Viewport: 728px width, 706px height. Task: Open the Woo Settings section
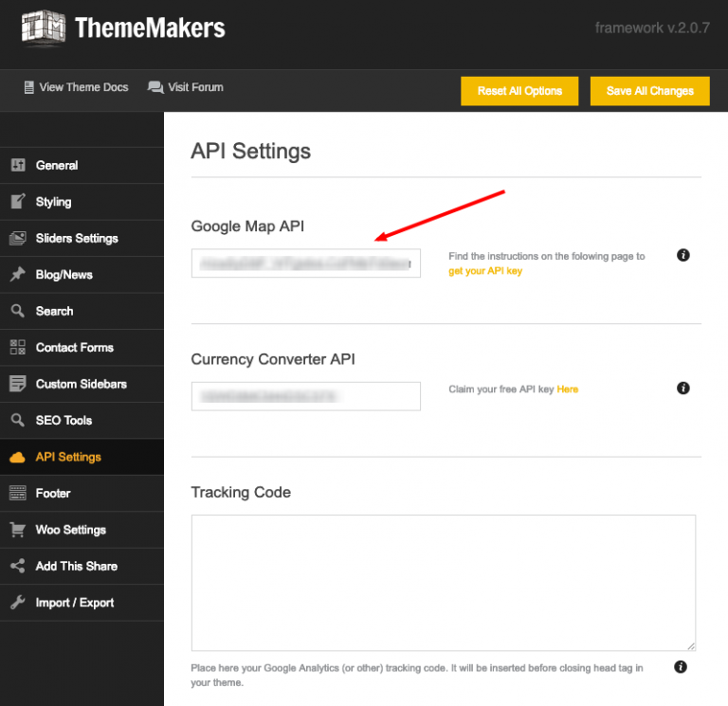tap(82, 530)
